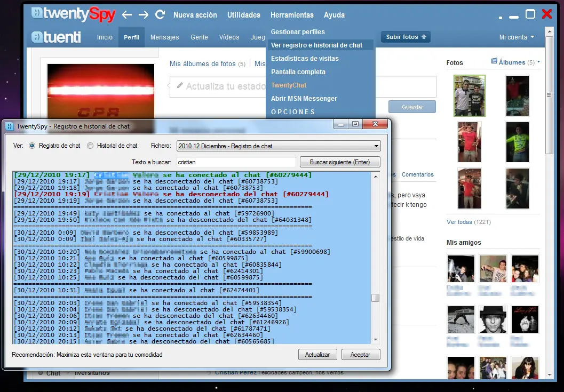Click the pencil icon in status box
This screenshot has width=564, height=392.
pos(180,85)
